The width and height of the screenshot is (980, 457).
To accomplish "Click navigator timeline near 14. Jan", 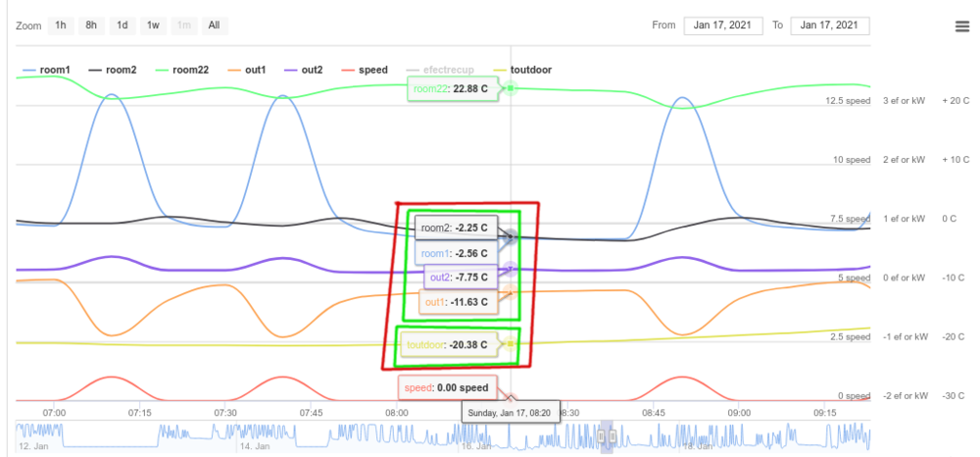I will tap(255, 435).
